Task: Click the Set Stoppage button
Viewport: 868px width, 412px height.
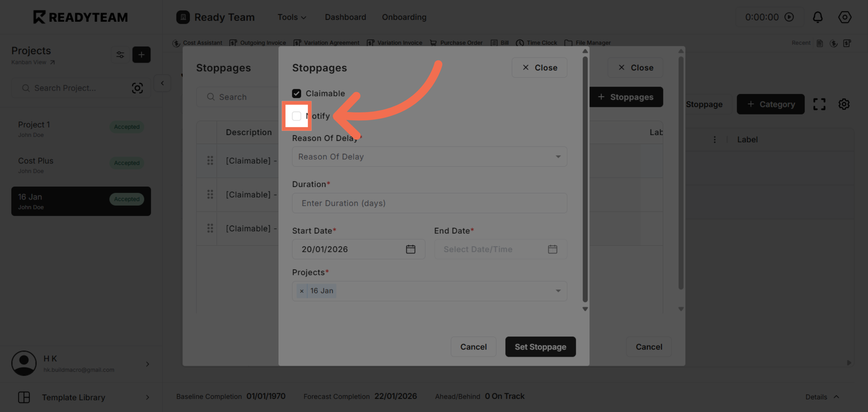Action: 540,347
